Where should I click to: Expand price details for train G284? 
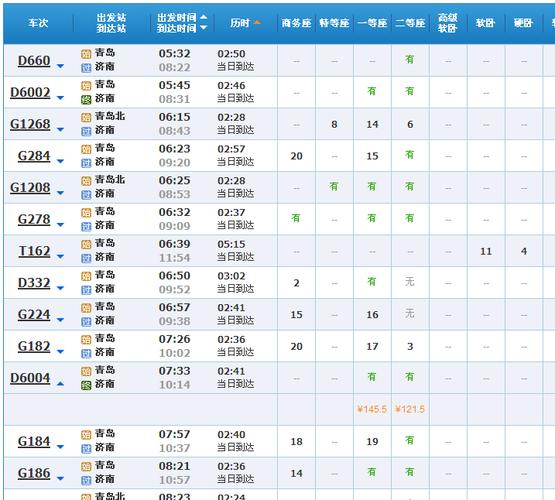point(61,161)
